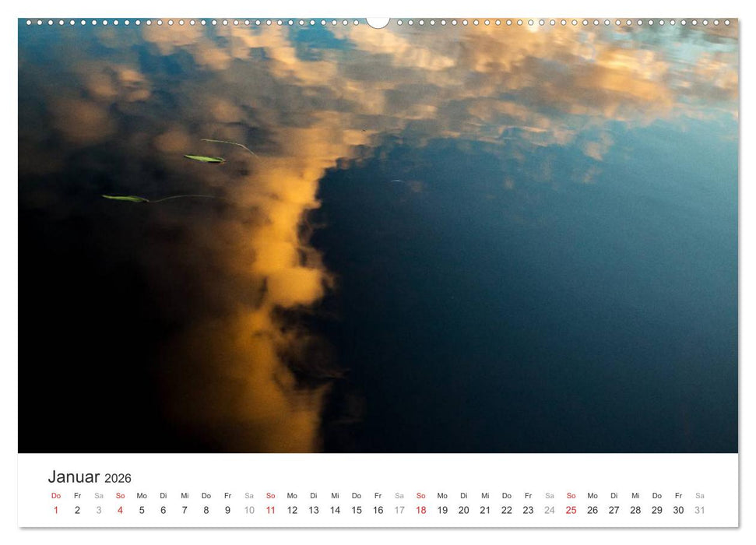Select the Mo column header
This screenshot has height=545, width=756.
click(141, 494)
